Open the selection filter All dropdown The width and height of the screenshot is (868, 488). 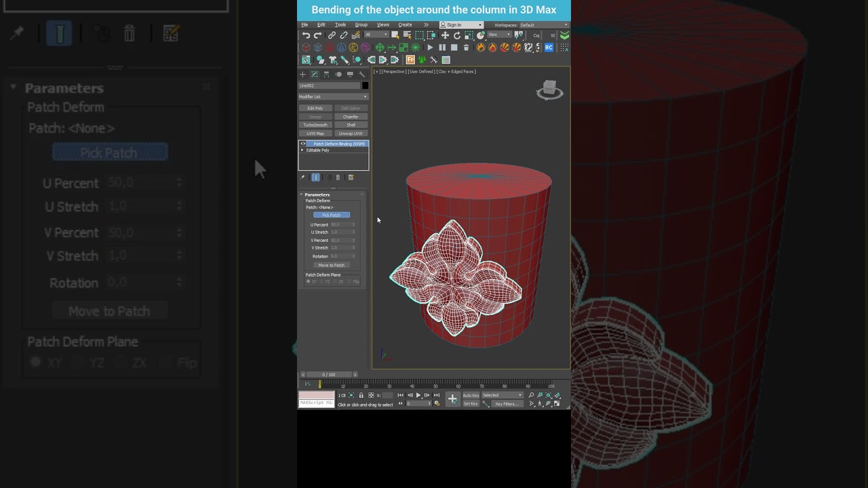click(x=376, y=35)
